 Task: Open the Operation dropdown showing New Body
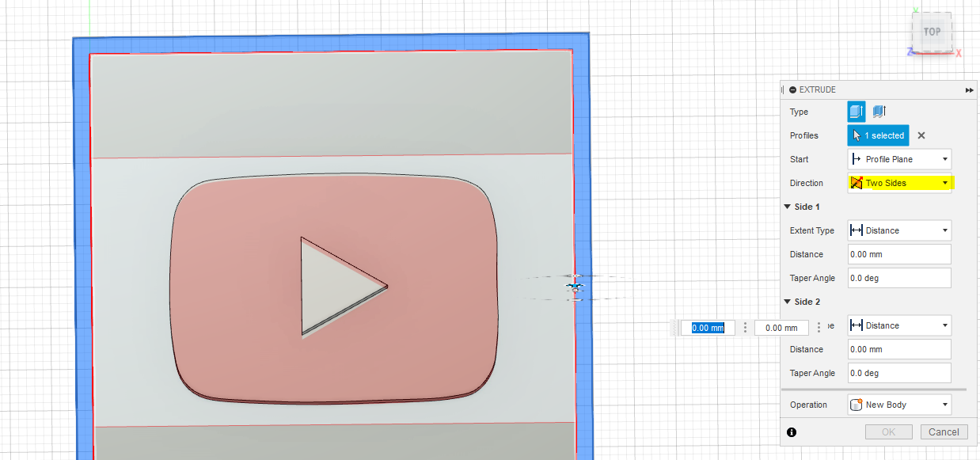(x=899, y=405)
